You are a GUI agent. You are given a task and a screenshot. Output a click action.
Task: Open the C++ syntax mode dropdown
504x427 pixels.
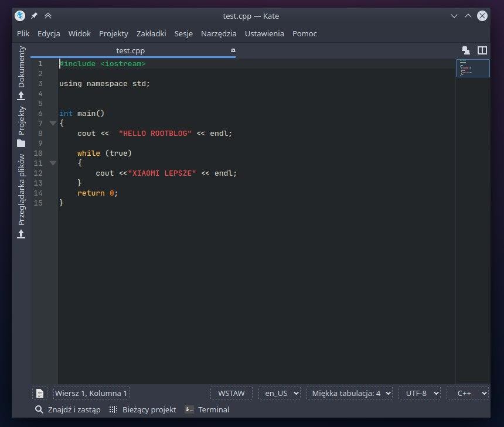[x=468, y=393]
